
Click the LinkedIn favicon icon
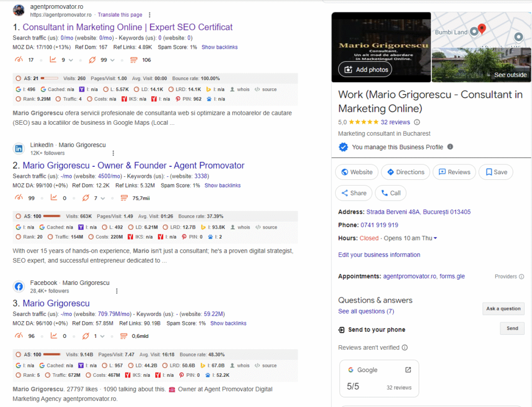(x=19, y=149)
